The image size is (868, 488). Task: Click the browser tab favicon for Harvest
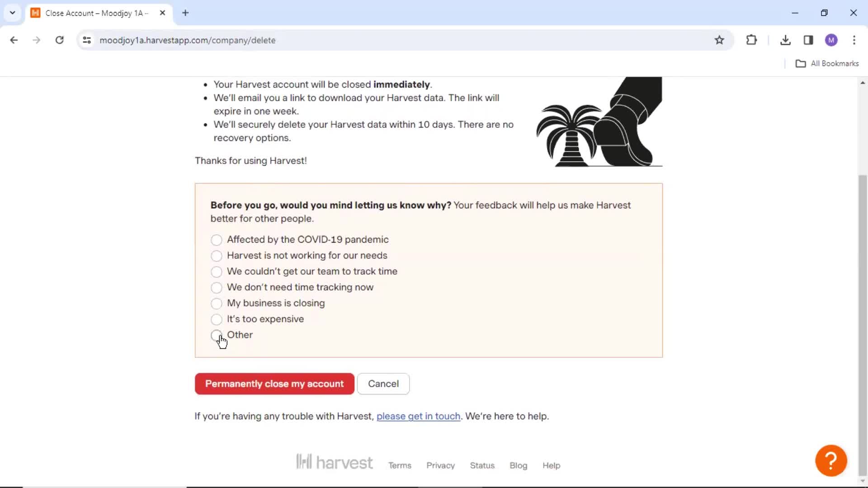tap(36, 13)
